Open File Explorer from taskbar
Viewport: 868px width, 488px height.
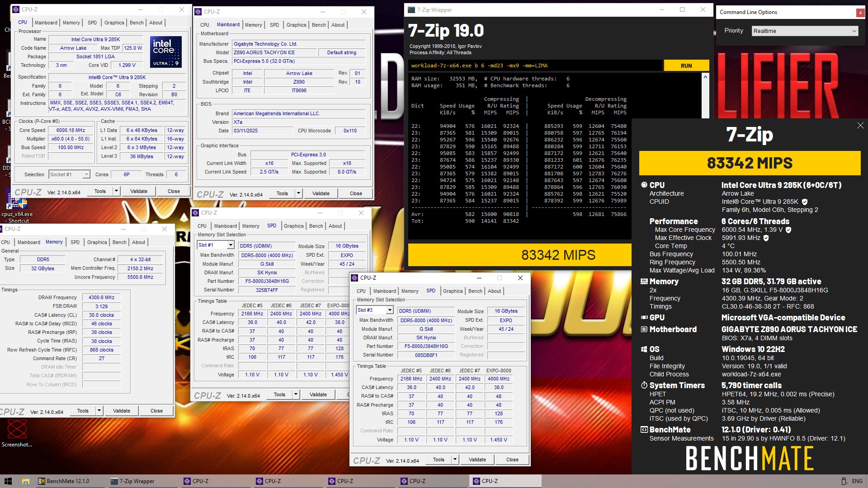coord(26,481)
